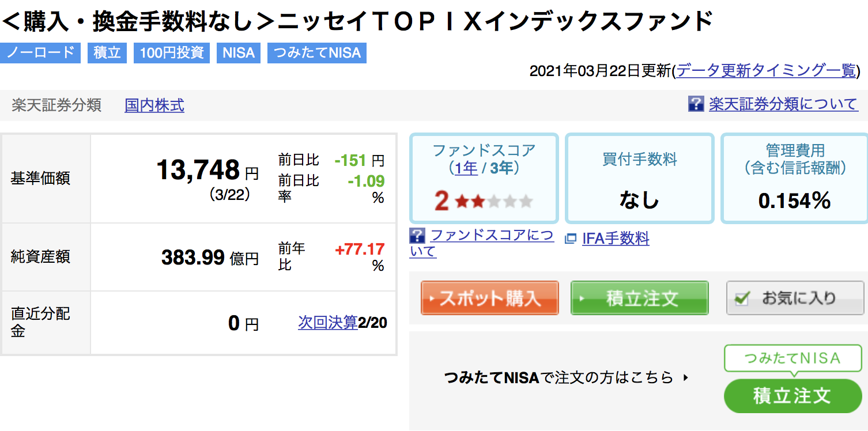
Task: Click the ノーロード tag
Action: coord(40,53)
